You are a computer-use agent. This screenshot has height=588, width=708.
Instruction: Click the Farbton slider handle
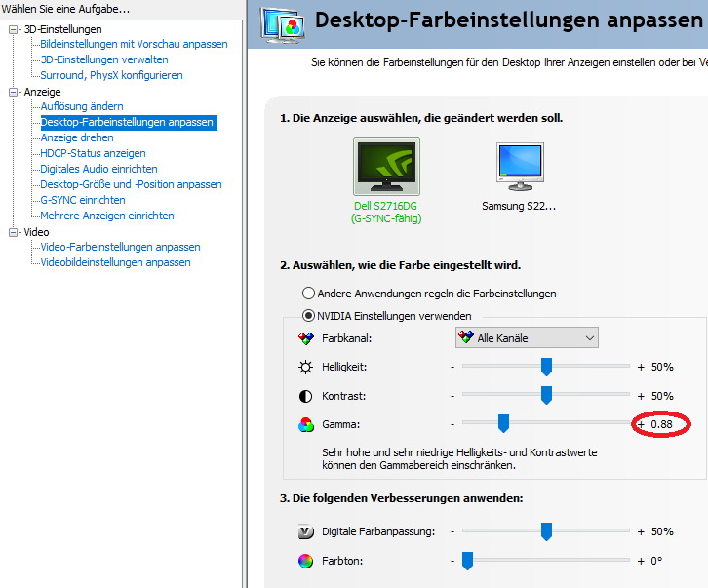[467, 561]
